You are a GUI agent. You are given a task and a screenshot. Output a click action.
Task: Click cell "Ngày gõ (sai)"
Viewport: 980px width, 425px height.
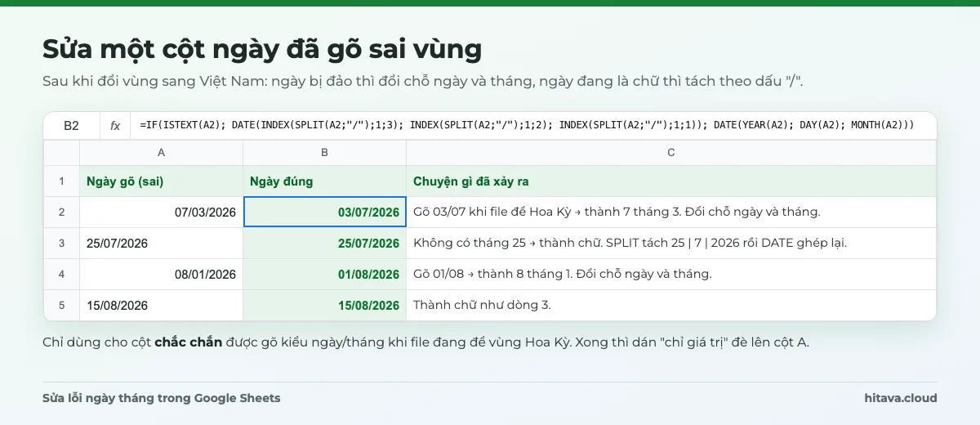[x=161, y=181]
